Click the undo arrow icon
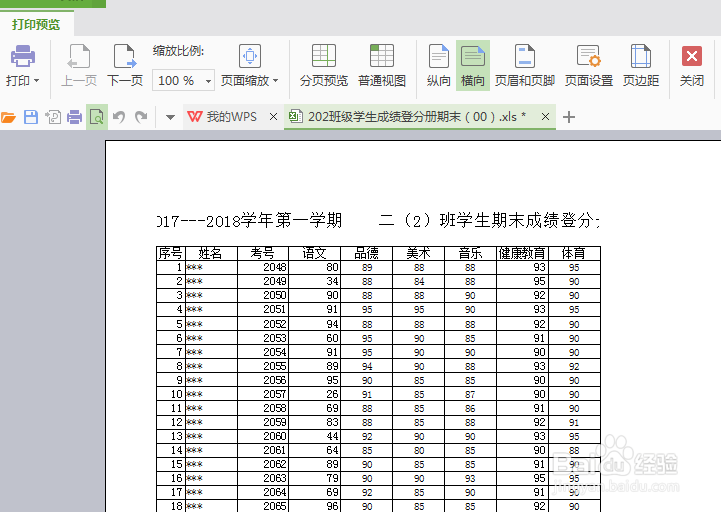The height and width of the screenshot is (512, 721). (119, 117)
